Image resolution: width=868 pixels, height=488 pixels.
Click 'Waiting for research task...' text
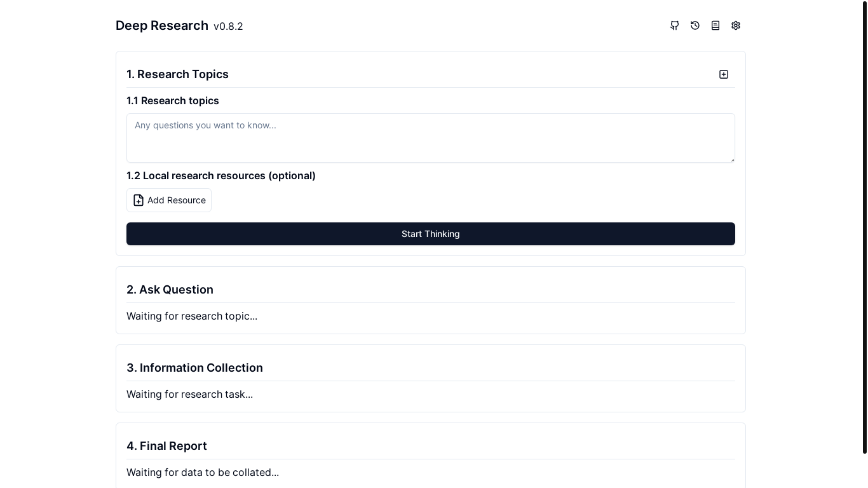pos(189,394)
